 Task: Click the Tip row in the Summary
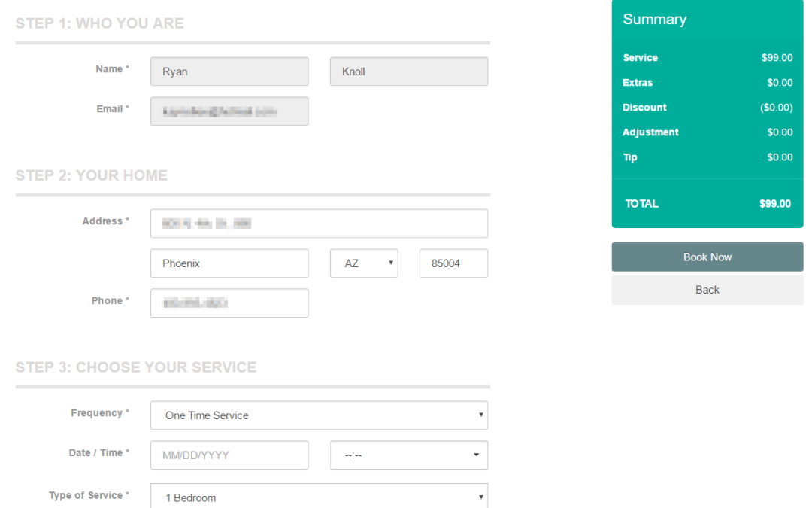tap(707, 157)
